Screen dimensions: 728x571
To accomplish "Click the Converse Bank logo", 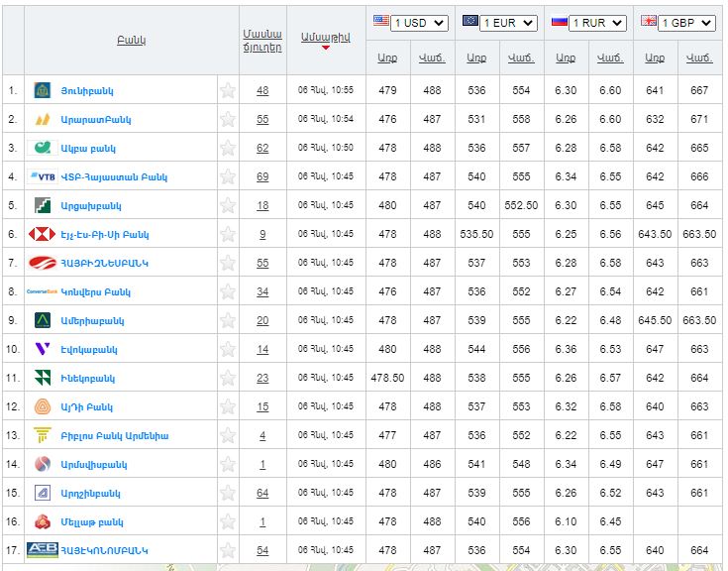I will [43, 292].
